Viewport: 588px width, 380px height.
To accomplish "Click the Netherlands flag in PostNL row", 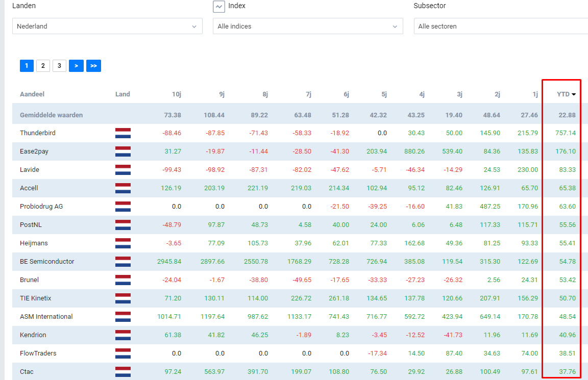I will click(x=123, y=225).
